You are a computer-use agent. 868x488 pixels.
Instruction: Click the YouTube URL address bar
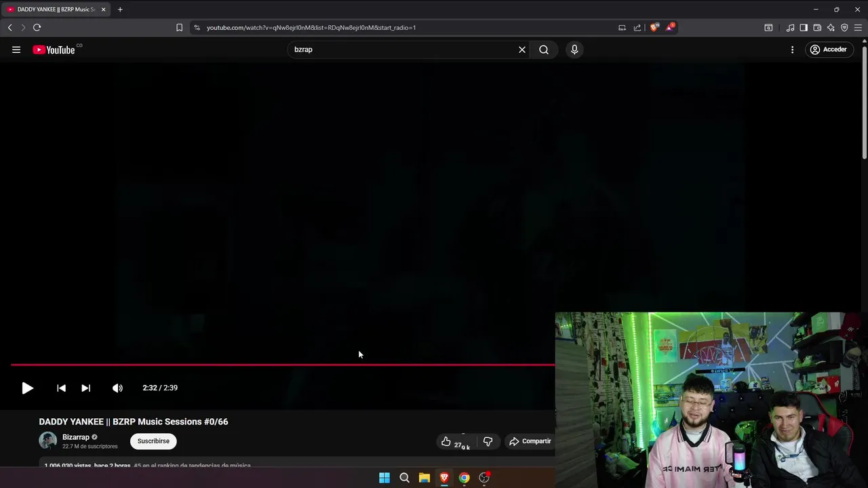coord(407,28)
